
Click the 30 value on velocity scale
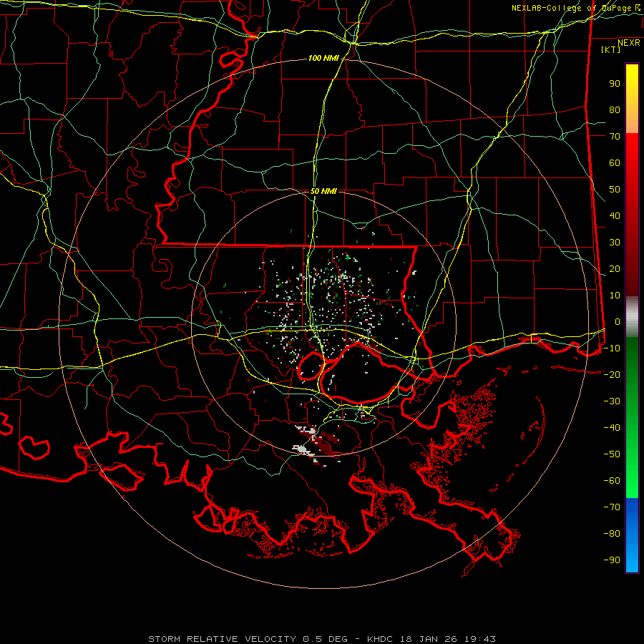click(x=615, y=243)
